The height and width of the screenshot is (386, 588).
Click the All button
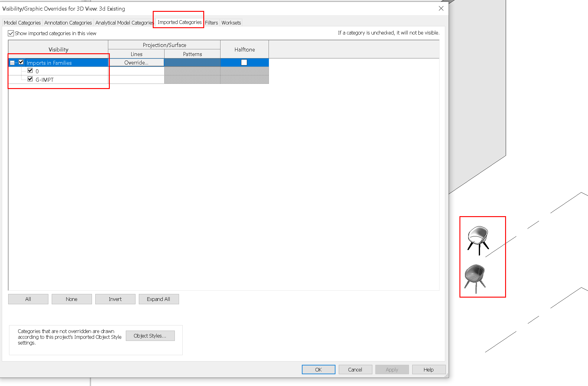[x=28, y=299]
